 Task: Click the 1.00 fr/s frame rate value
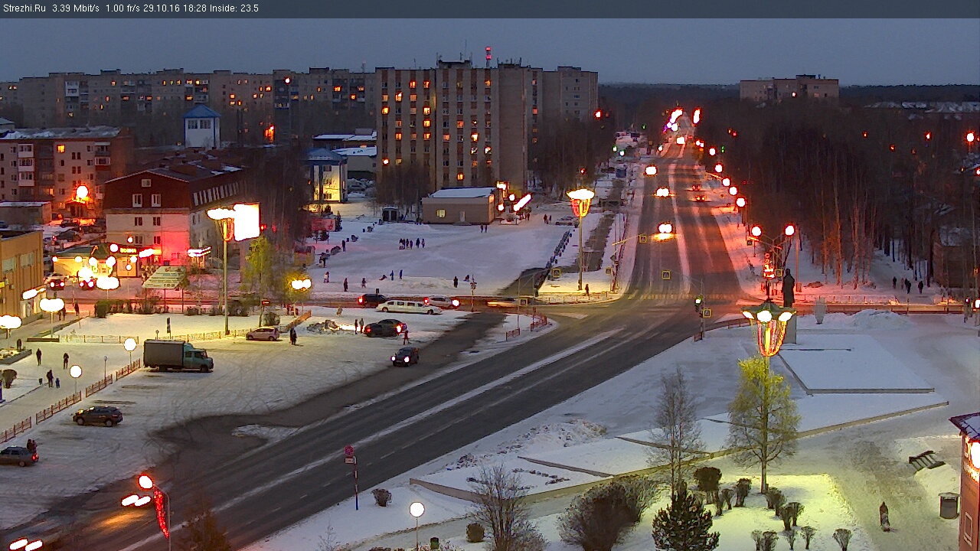(122, 8)
